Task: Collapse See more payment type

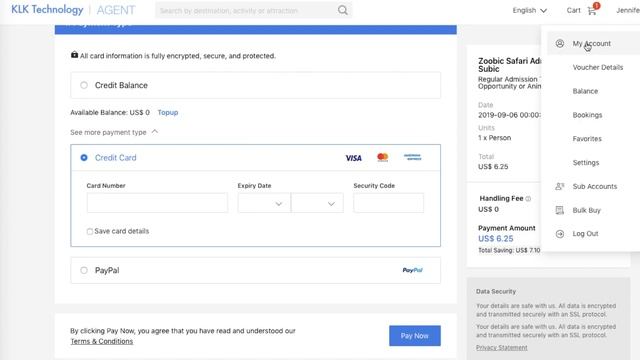Action: pos(114,132)
